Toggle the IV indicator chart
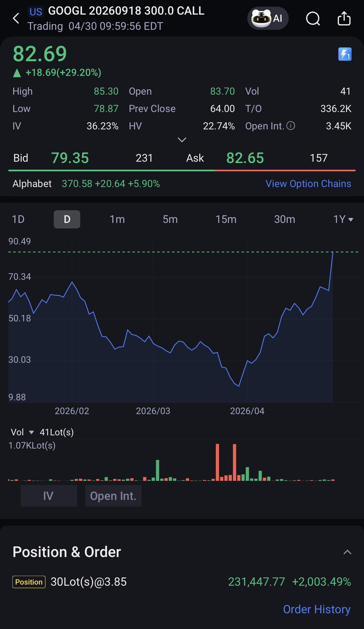Viewport: 364px width, 629px height. pos(49,496)
